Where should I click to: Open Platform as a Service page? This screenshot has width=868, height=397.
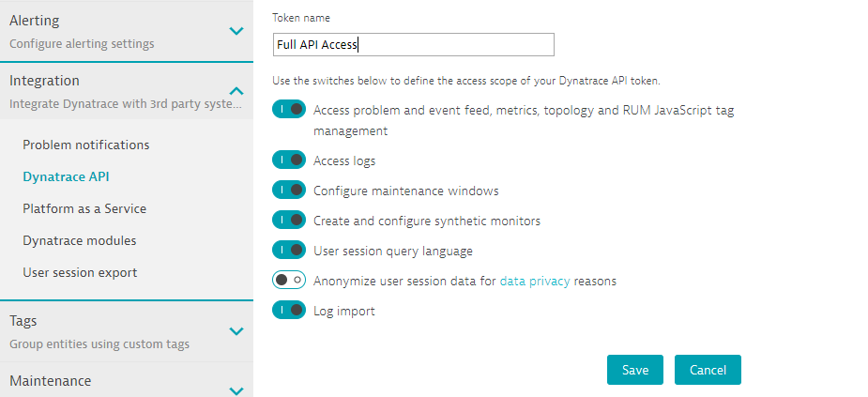pyautogui.click(x=84, y=208)
